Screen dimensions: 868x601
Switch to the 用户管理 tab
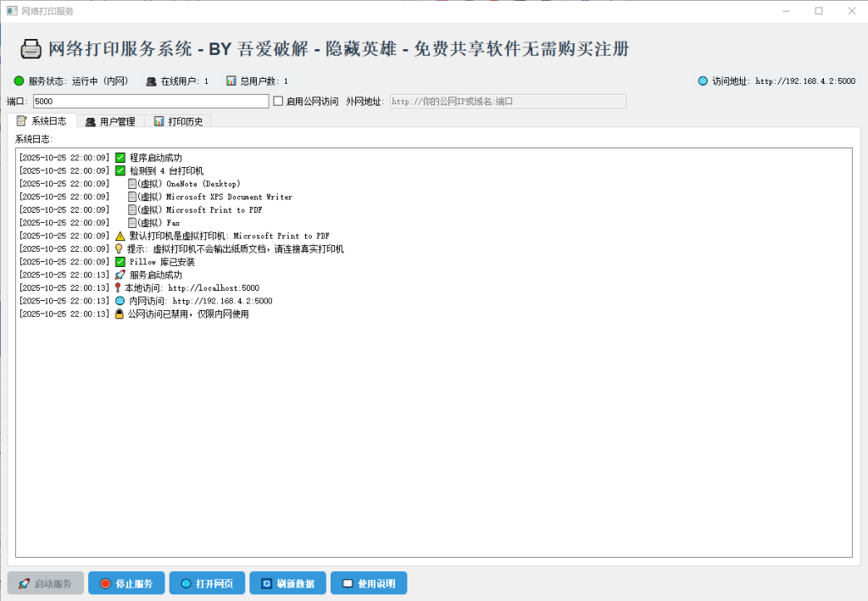pyautogui.click(x=109, y=121)
